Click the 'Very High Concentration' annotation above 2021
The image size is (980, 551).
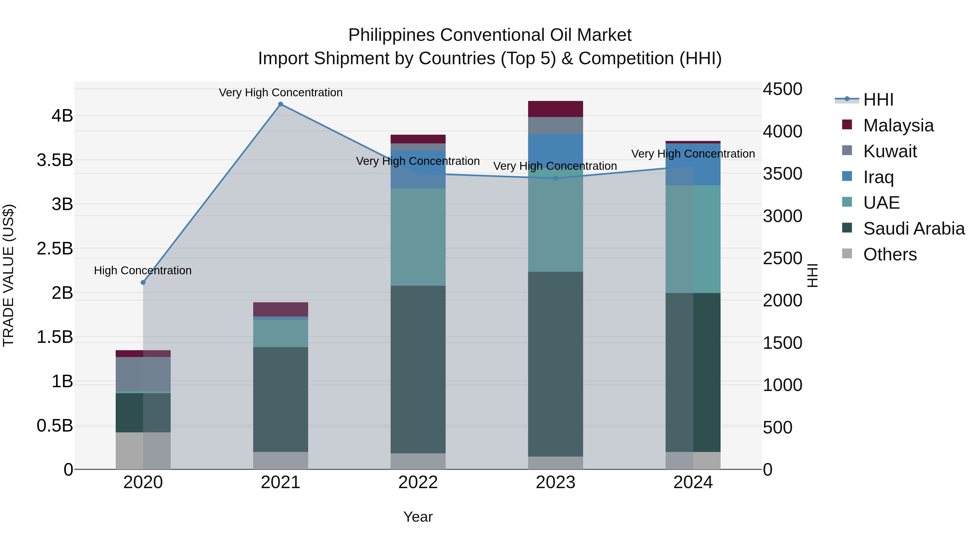(281, 93)
